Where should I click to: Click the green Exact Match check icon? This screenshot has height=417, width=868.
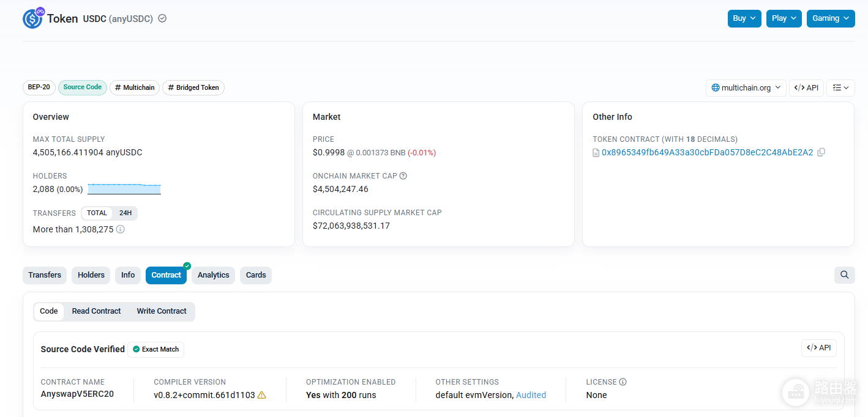137,349
